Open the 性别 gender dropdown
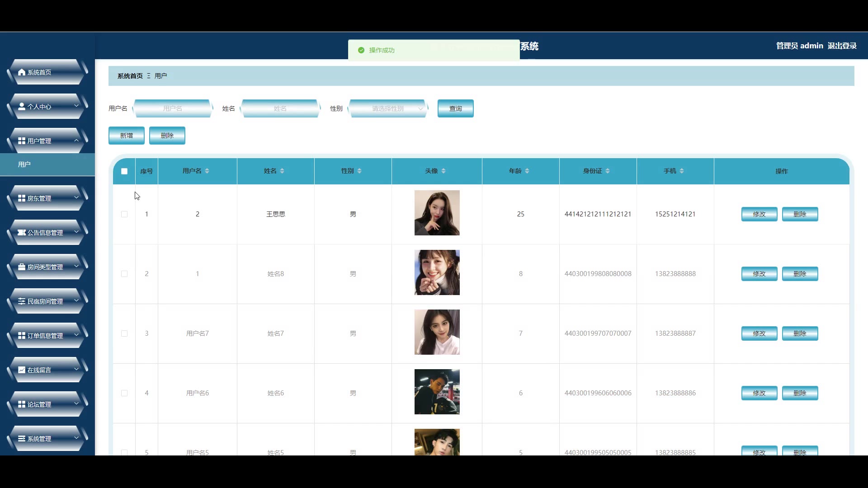 388,108
